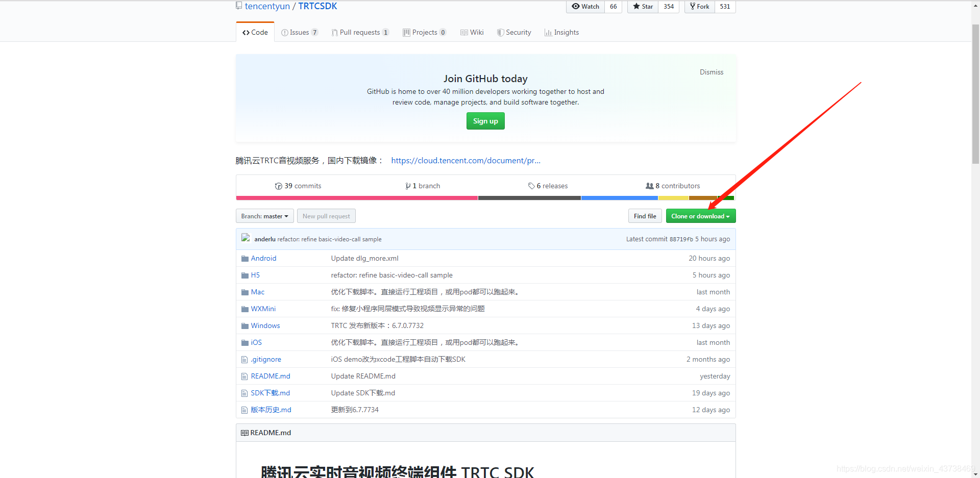
Task: Open the cloud.tencent.com document link
Action: 465,161
